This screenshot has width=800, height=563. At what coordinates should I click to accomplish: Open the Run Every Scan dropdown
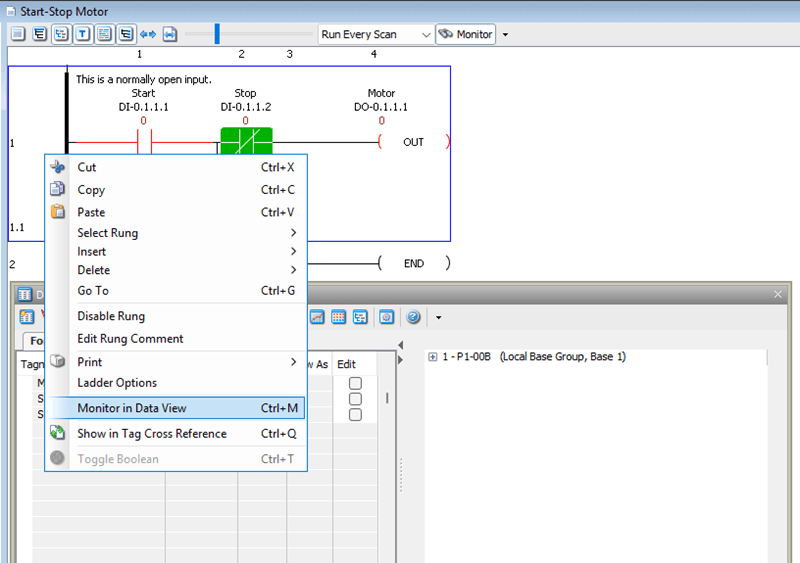[426, 34]
